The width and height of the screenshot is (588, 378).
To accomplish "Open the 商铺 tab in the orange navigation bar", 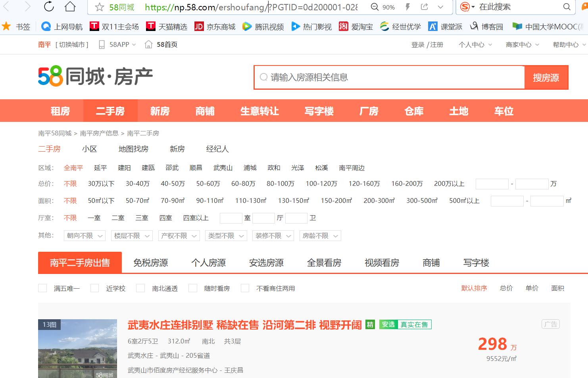I will (x=205, y=111).
